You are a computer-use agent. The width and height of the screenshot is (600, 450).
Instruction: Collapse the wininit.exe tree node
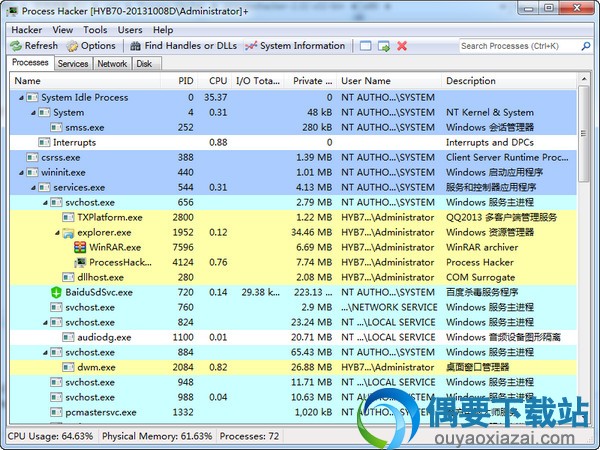coord(21,173)
